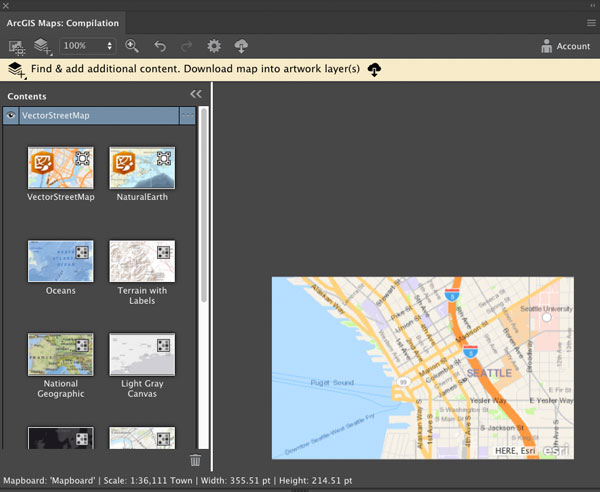
Task: Click the trash delete layer icon
Action: 195,460
